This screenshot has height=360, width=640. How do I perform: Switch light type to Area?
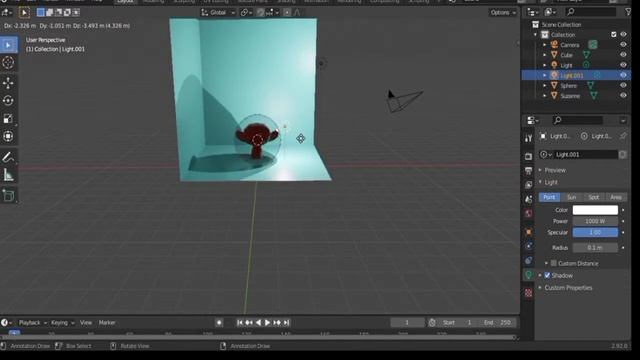(616, 198)
